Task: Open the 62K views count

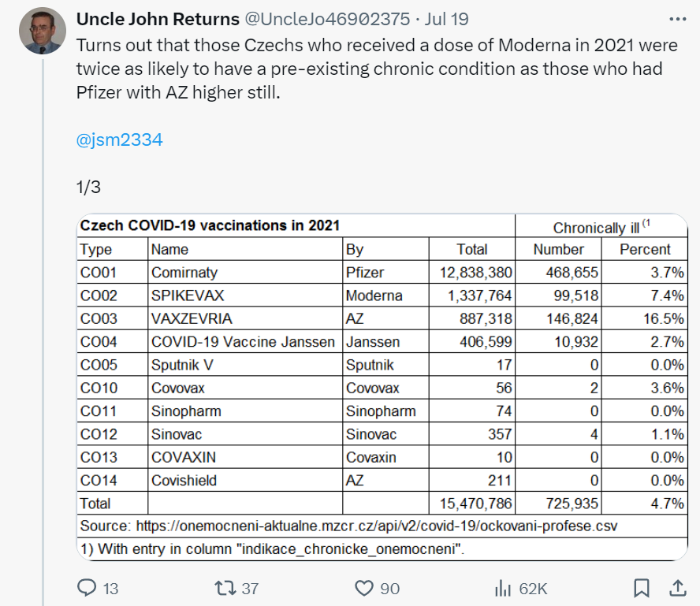Action: point(534,588)
